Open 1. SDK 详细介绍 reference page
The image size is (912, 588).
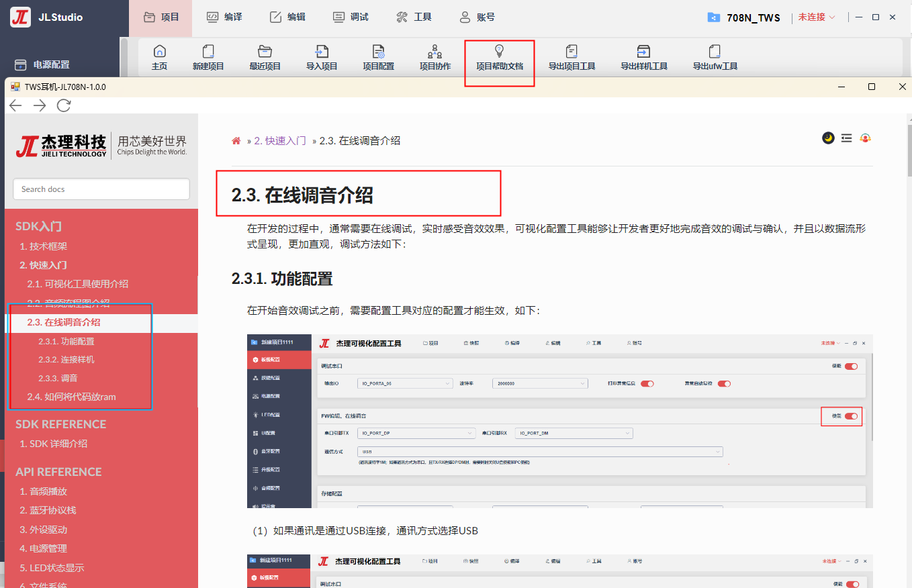tap(54, 444)
